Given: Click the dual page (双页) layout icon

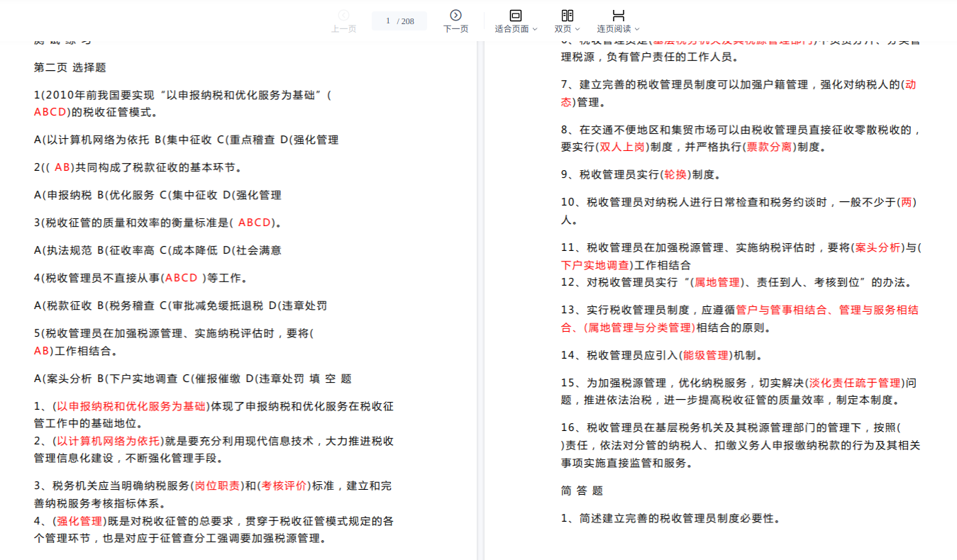Looking at the screenshot, I should coord(567,15).
